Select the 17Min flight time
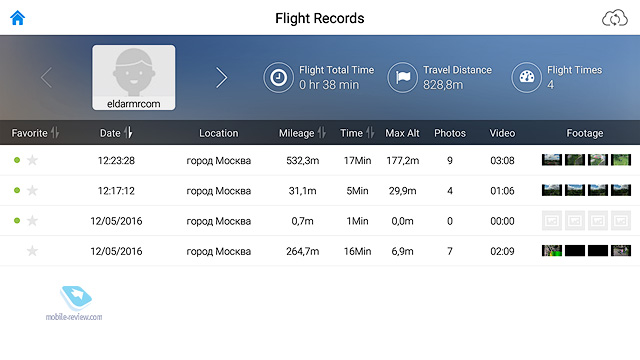 coord(357,160)
